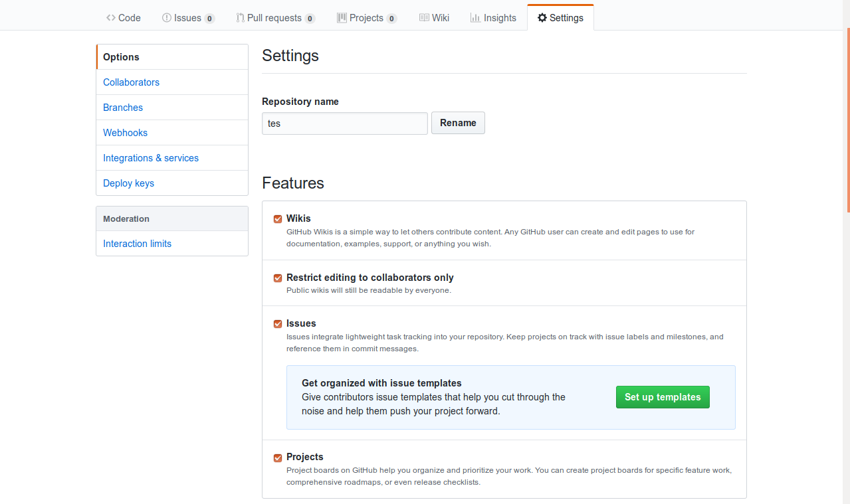Click the Projects board icon
850x504 pixels.
[x=342, y=18]
